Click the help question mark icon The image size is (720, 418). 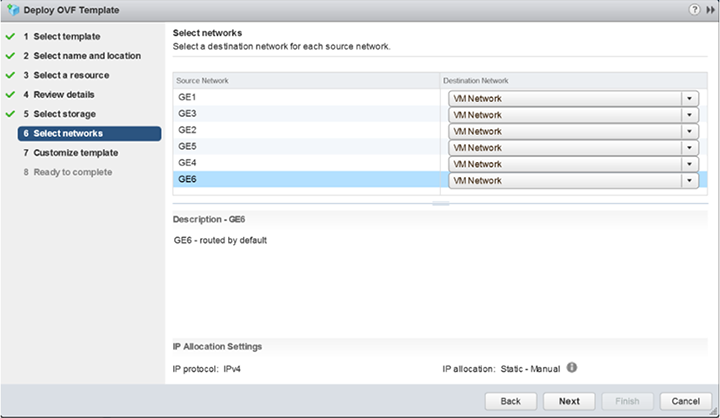click(694, 9)
